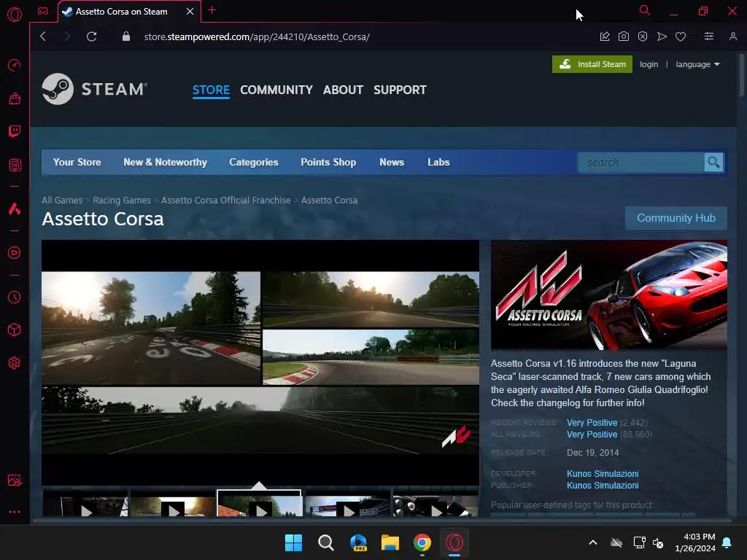Open all reviews Very Positive link
Viewport: 747px width, 560px height.
pos(592,435)
